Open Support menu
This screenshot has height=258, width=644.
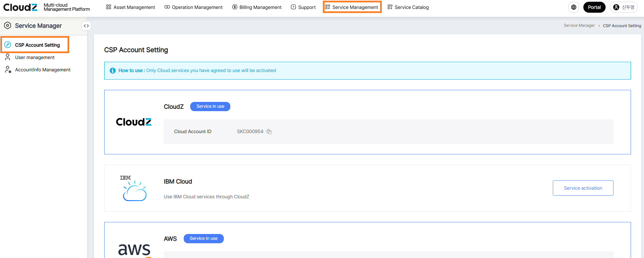pyautogui.click(x=303, y=7)
